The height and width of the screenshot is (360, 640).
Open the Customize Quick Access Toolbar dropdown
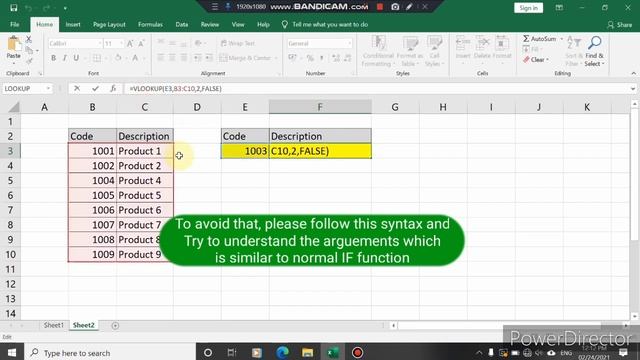pos(65,8)
